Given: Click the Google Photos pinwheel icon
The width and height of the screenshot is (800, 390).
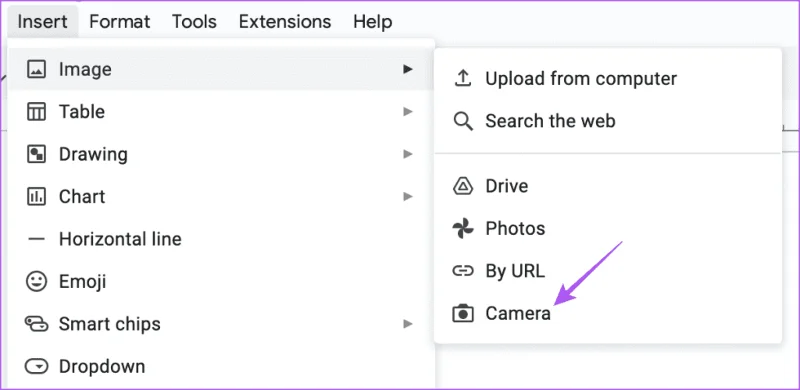Looking at the screenshot, I should 463,228.
